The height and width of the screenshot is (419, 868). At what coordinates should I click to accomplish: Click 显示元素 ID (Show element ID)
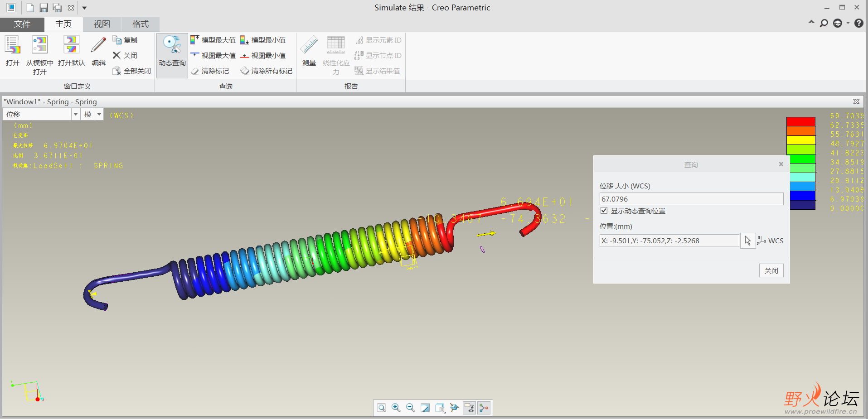point(378,40)
